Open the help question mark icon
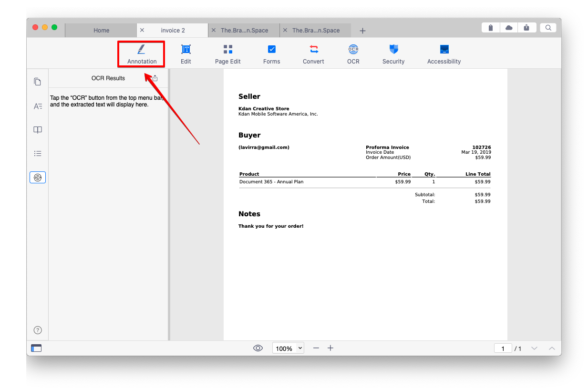 [38, 330]
